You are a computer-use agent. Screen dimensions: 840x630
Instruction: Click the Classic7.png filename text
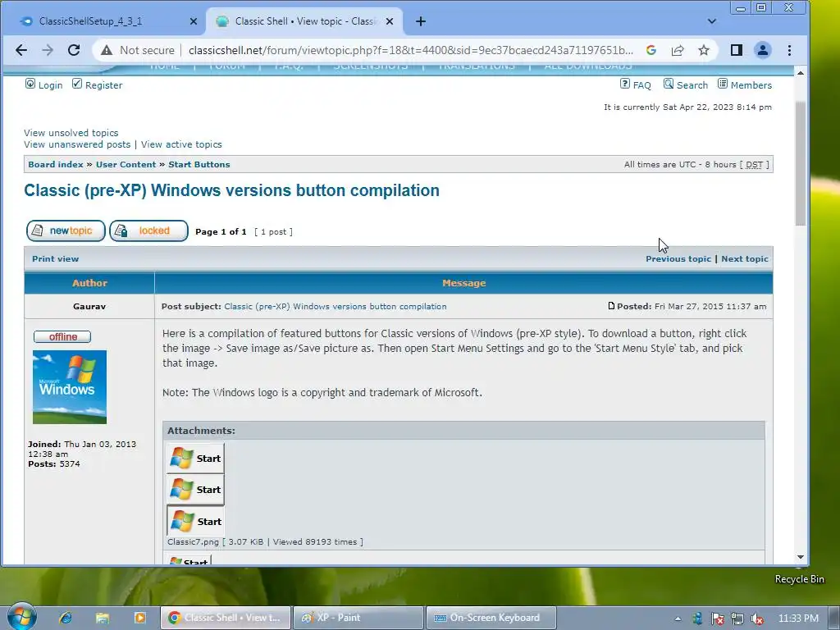[193, 541]
